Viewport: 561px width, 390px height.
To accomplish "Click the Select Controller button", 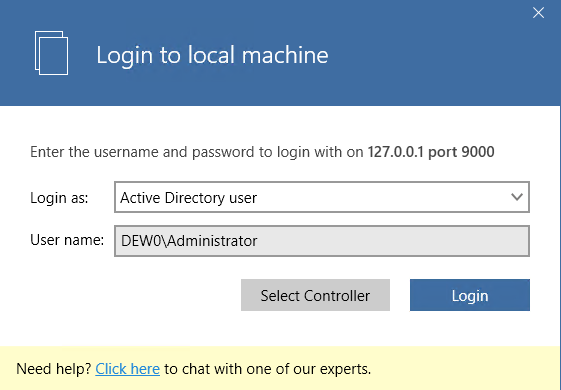I will tap(315, 295).
